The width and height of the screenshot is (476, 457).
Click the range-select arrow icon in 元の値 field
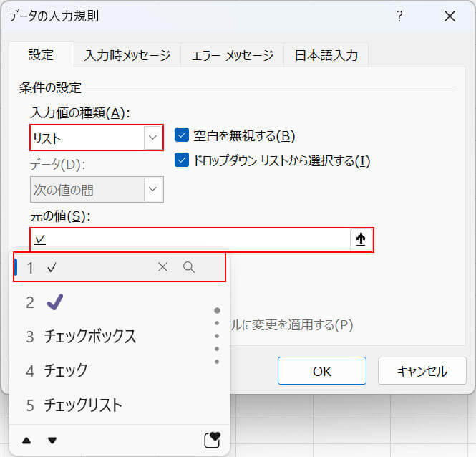pos(361,241)
